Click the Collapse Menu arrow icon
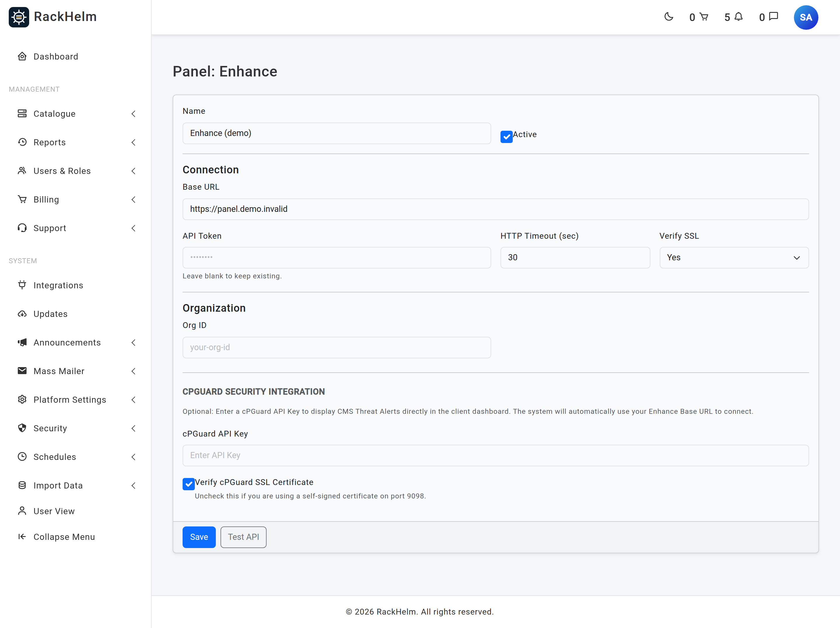 pos(22,536)
